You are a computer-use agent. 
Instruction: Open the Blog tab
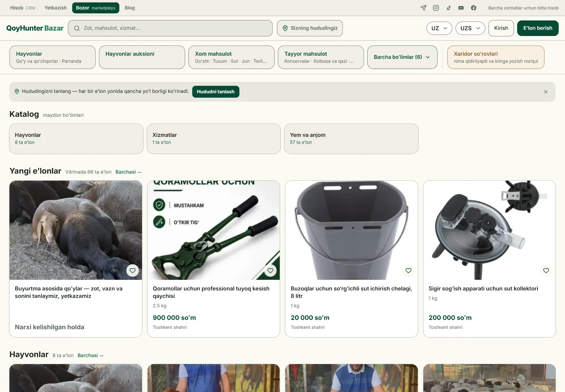(x=130, y=8)
